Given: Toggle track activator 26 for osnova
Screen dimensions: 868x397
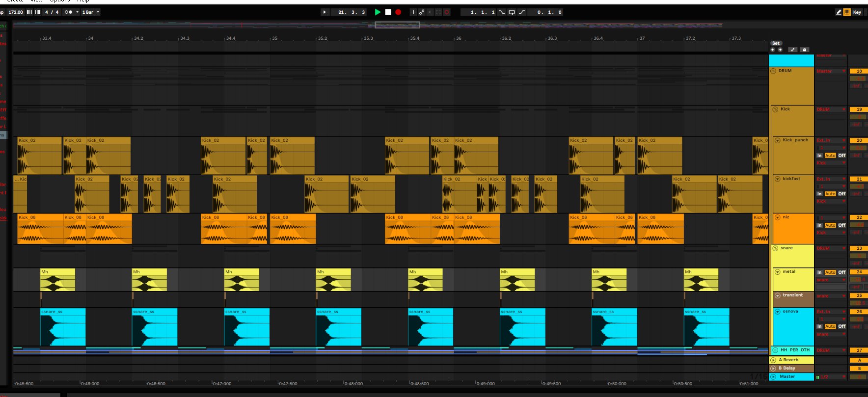Looking at the screenshot, I should [x=859, y=312].
